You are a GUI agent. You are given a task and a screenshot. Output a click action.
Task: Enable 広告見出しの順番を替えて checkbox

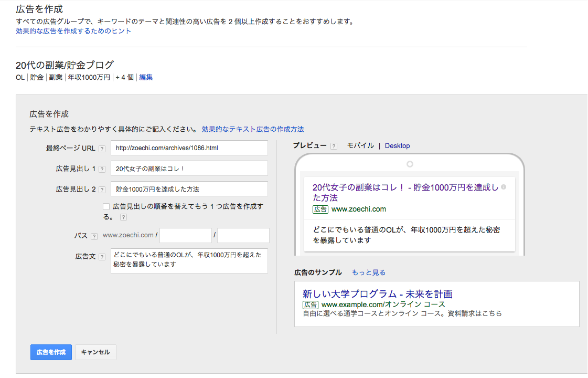pyautogui.click(x=106, y=206)
